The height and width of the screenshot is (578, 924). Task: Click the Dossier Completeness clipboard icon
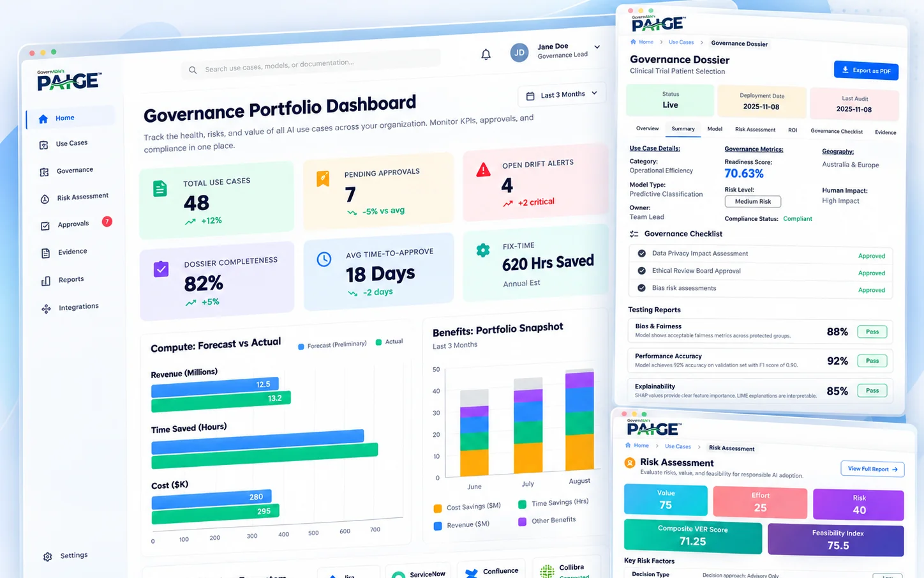[161, 269]
